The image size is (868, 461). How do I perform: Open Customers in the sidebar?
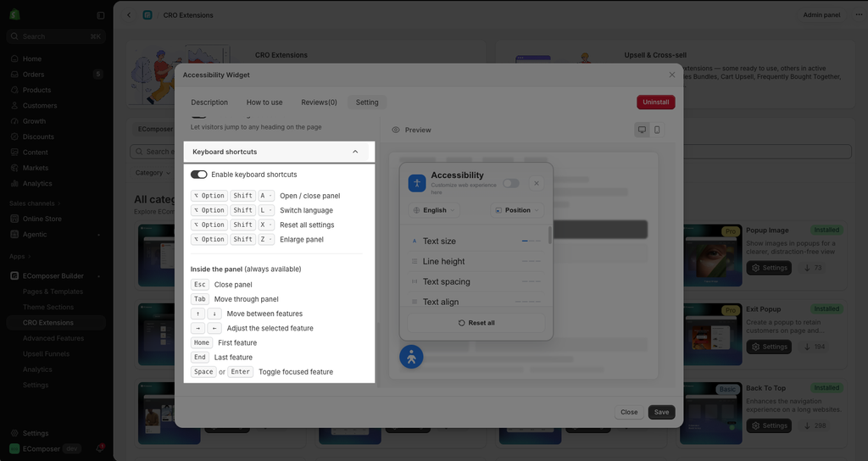[x=40, y=105]
